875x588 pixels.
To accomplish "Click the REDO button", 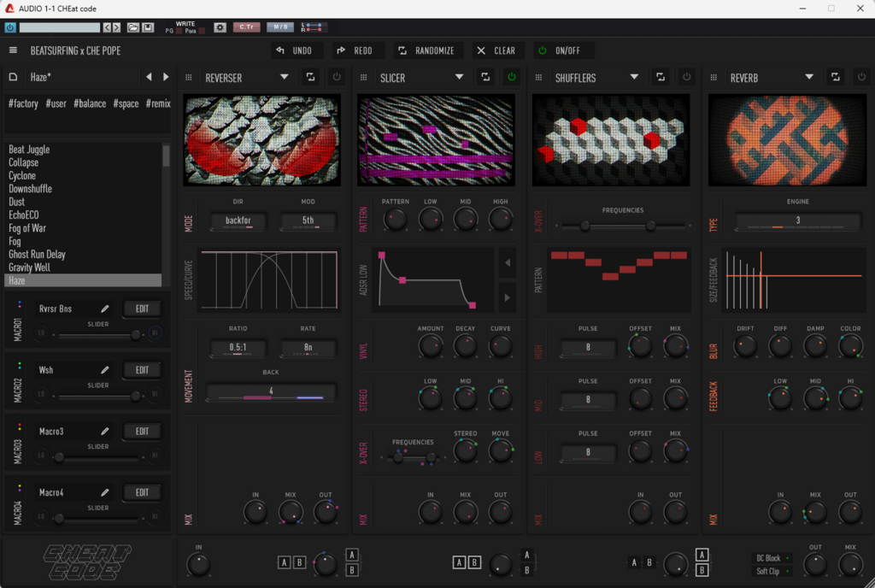I will pos(356,50).
